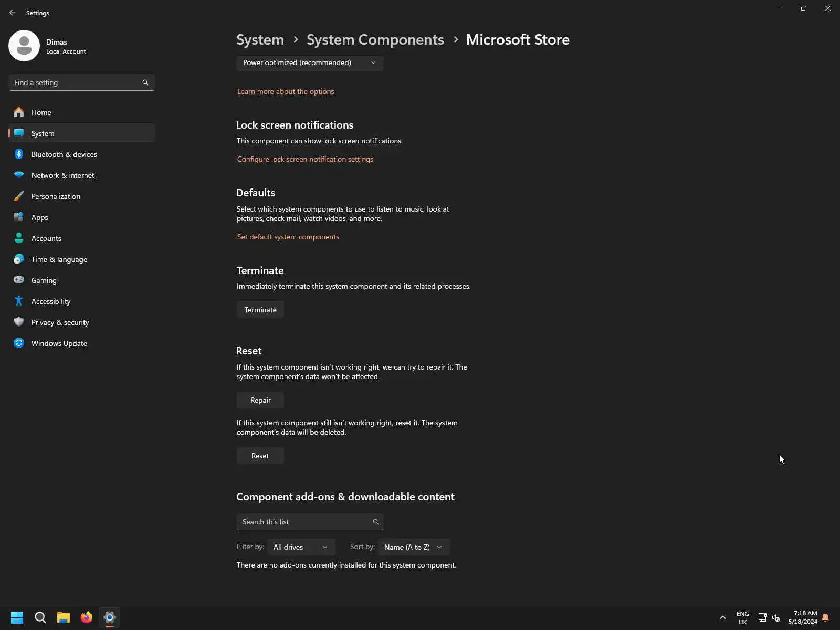This screenshot has height=630, width=840.
Task: Select Personalization in the sidebar
Action: point(56,196)
